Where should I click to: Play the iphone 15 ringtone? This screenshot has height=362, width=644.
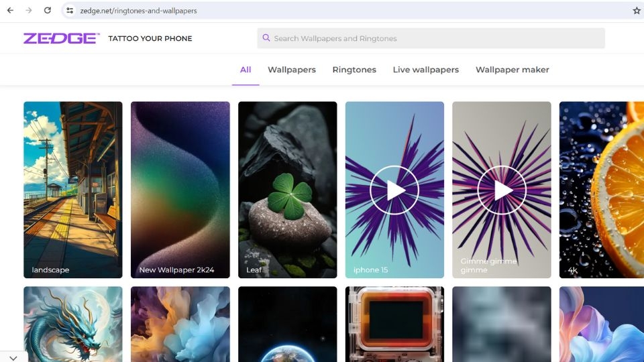(x=394, y=190)
